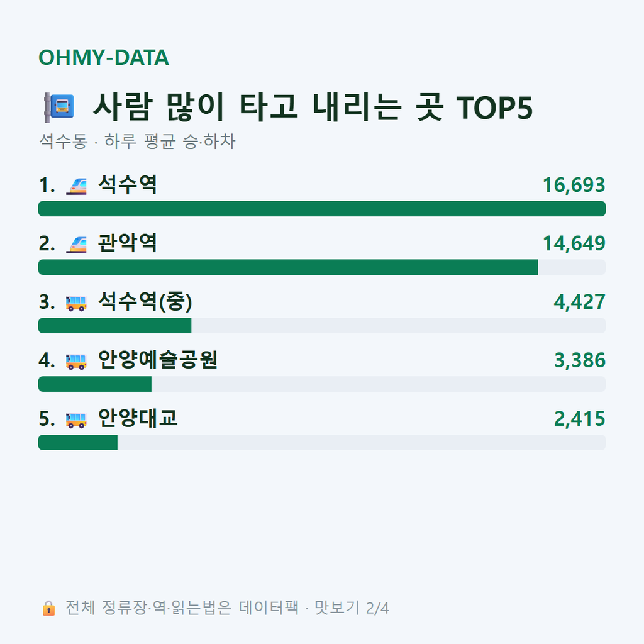Click the train icon next to 관악역
Image resolution: width=644 pixels, height=644 pixels.
click(76, 244)
